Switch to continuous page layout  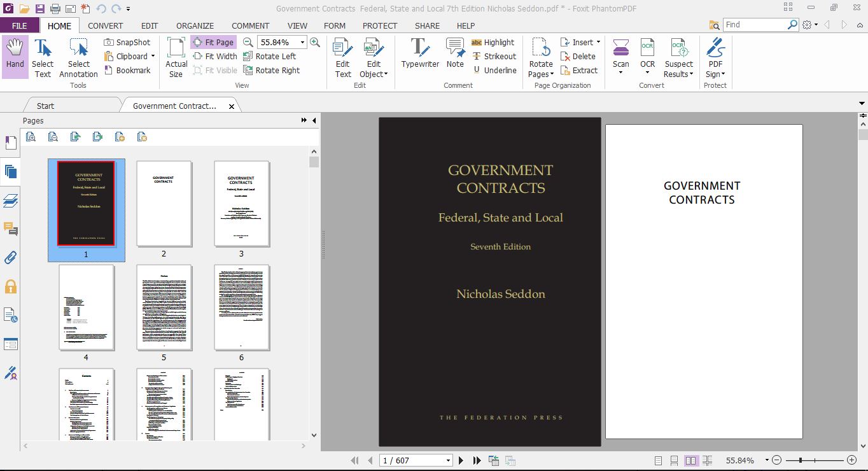coord(674,460)
